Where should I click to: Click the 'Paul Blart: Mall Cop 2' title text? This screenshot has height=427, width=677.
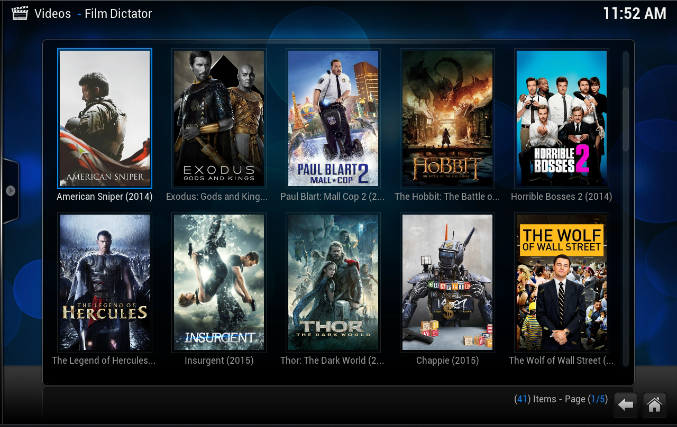click(332, 197)
